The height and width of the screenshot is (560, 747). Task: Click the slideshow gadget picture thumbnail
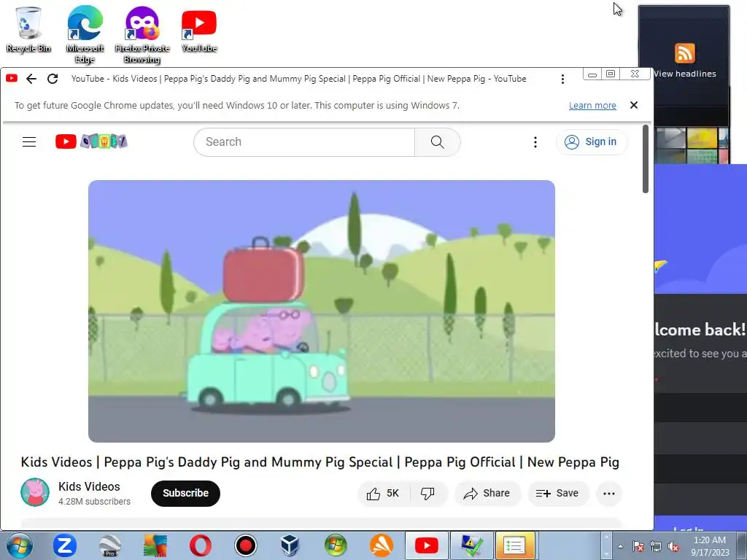tap(692, 145)
